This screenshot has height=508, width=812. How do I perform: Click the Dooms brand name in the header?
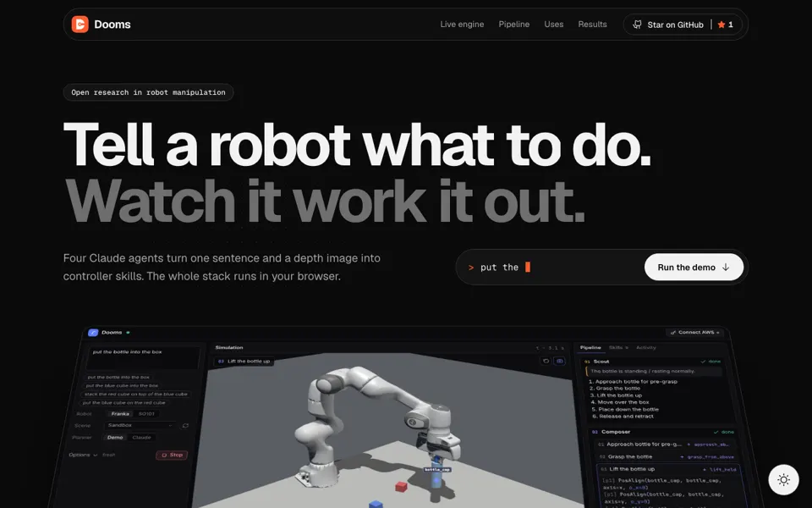pos(112,25)
